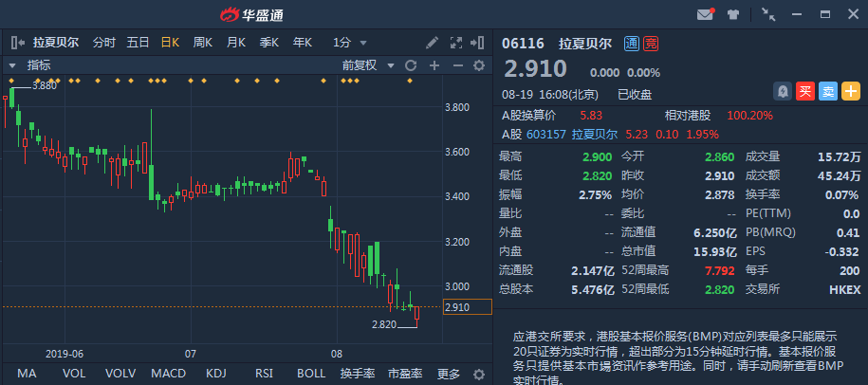Viewport: 868px width, 385px height.
Task: Refresh the chart with reload icon
Action: [411, 65]
